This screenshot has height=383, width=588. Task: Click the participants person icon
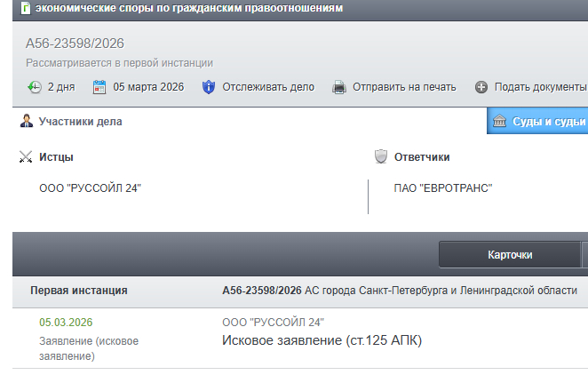[x=27, y=121]
